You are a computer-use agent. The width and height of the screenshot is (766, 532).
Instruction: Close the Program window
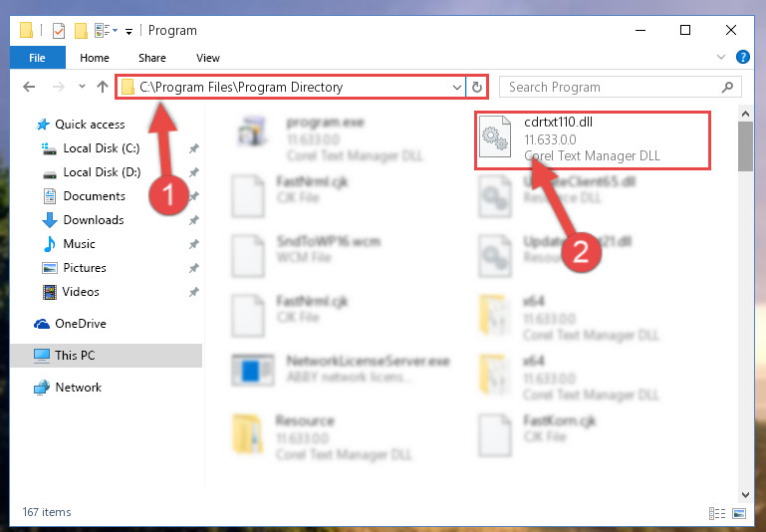point(731,30)
